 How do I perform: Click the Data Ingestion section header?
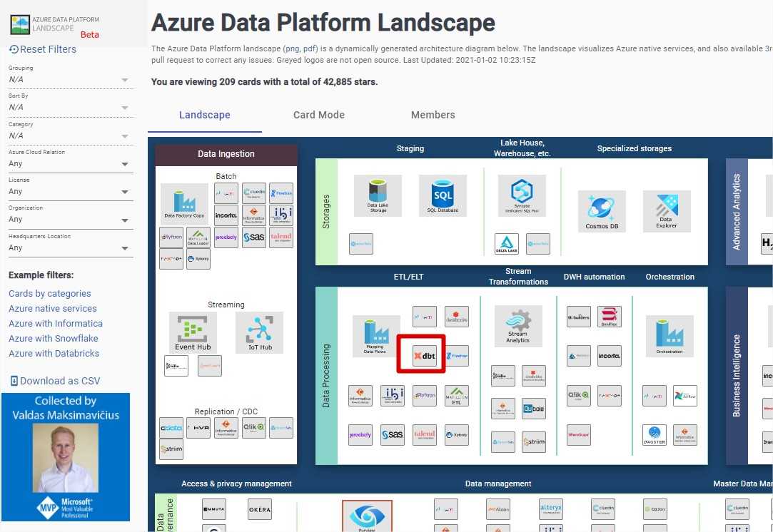click(x=226, y=154)
